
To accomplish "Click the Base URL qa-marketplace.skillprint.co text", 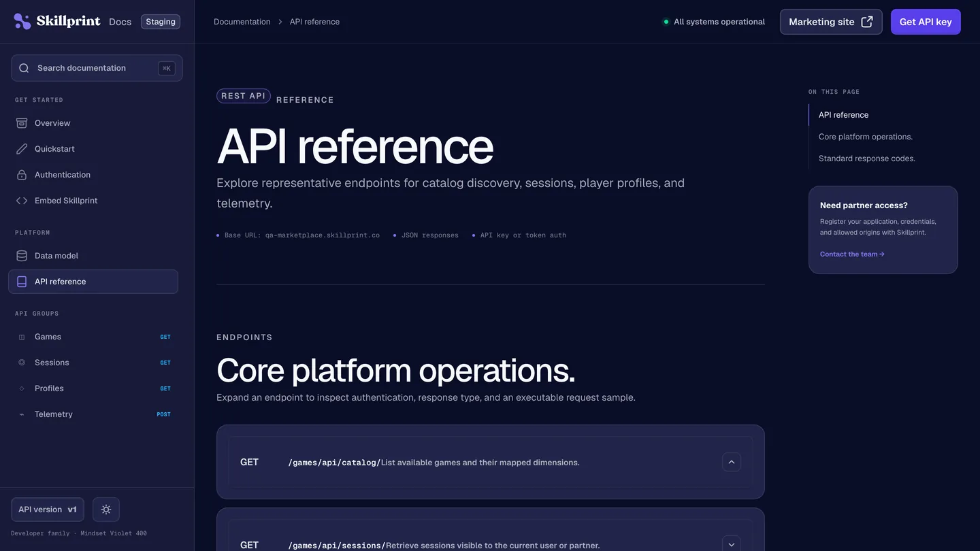I will pyautogui.click(x=302, y=235).
